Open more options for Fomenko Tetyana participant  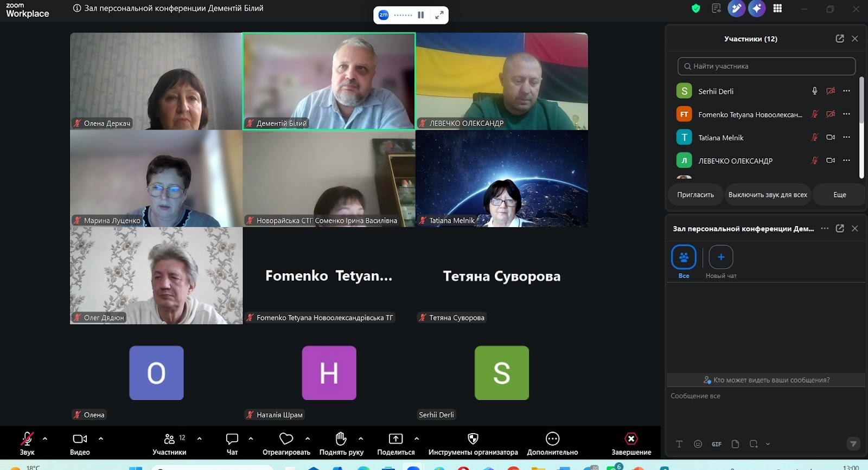click(846, 114)
